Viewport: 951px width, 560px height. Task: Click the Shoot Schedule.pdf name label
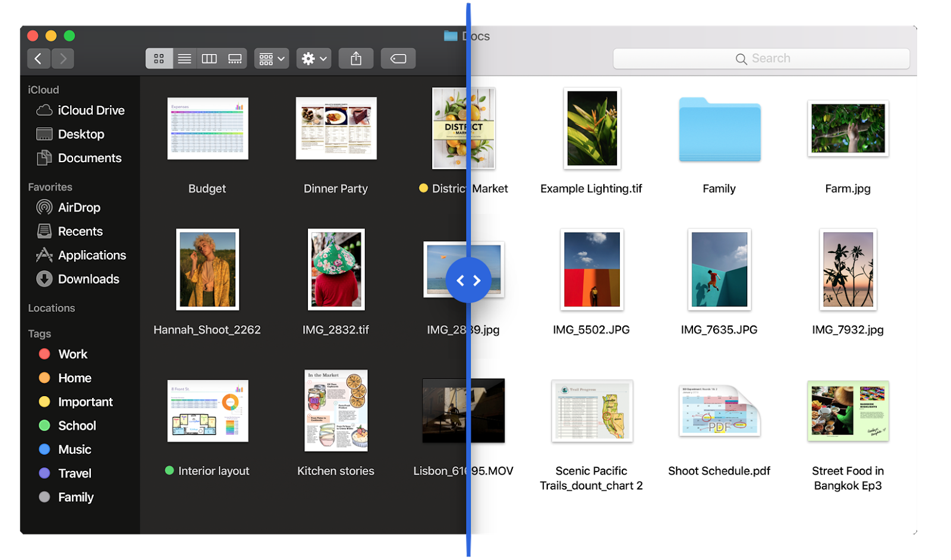[719, 471]
